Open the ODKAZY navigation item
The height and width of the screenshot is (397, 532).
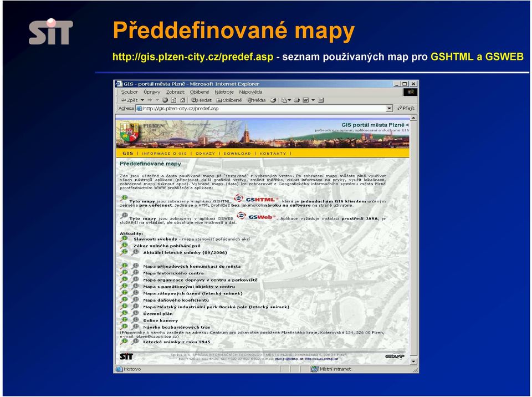click(205, 154)
